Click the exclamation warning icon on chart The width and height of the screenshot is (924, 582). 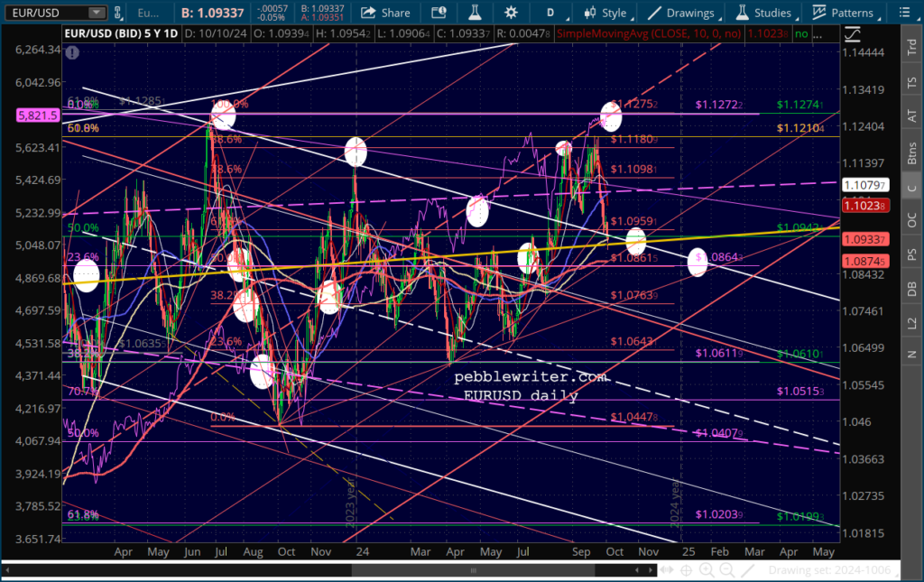click(72, 53)
